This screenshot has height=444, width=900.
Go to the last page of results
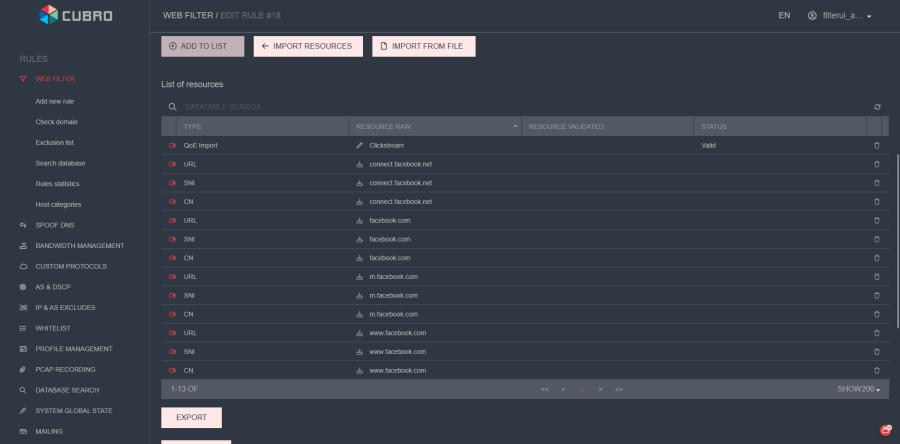(619, 388)
